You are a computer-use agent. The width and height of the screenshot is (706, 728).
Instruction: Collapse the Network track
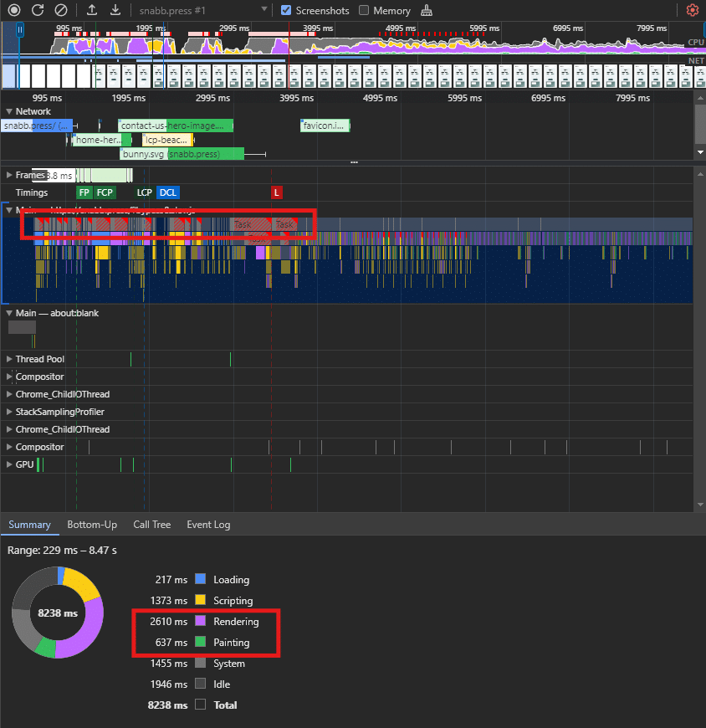click(x=9, y=111)
